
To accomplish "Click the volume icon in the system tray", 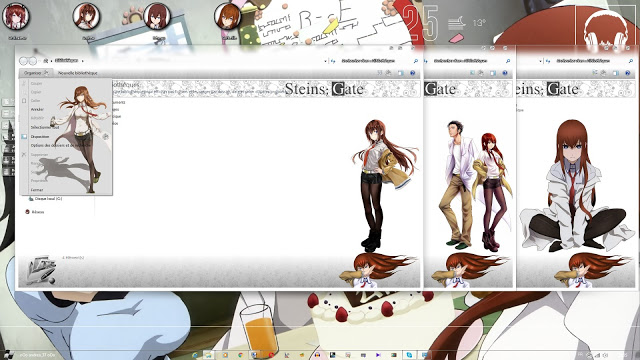I will click(606, 356).
